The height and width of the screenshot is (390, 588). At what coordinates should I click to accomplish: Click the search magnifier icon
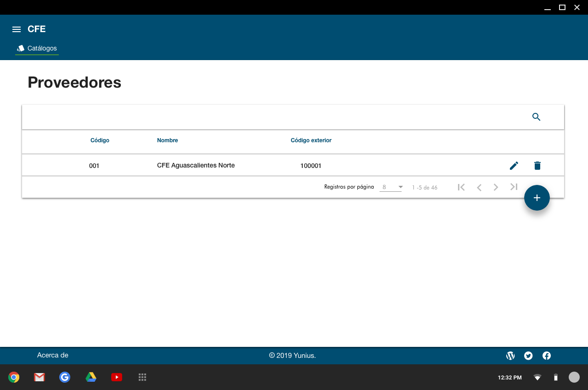click(536, 117)
